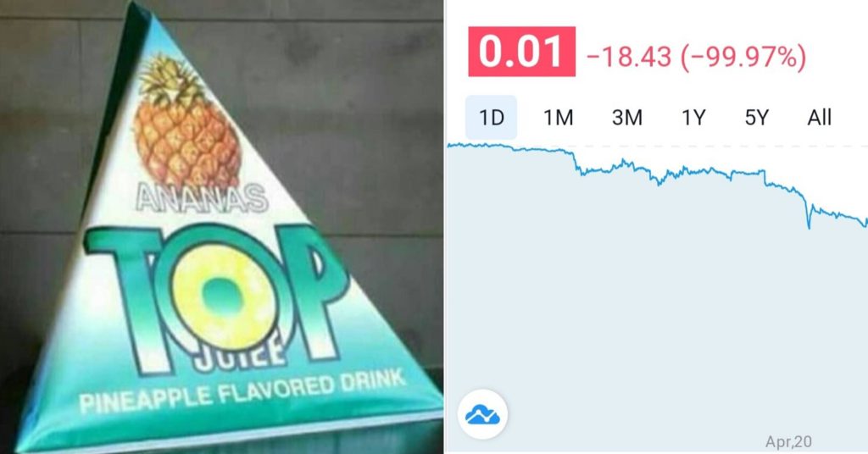The image size is (868, 454).
Task: Open the blue cloud chart icon button
Action: 482,414
